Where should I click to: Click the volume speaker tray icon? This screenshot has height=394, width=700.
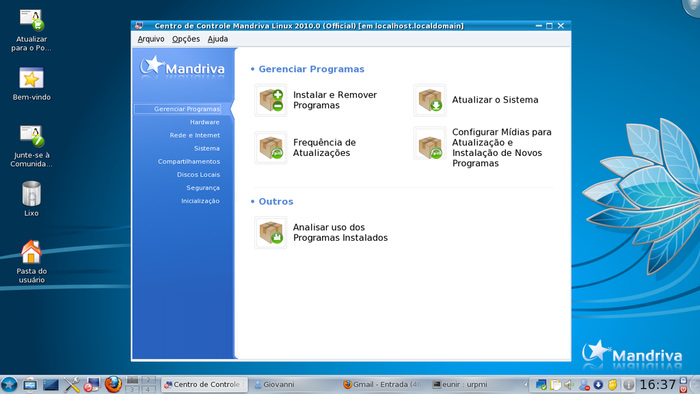569,385
